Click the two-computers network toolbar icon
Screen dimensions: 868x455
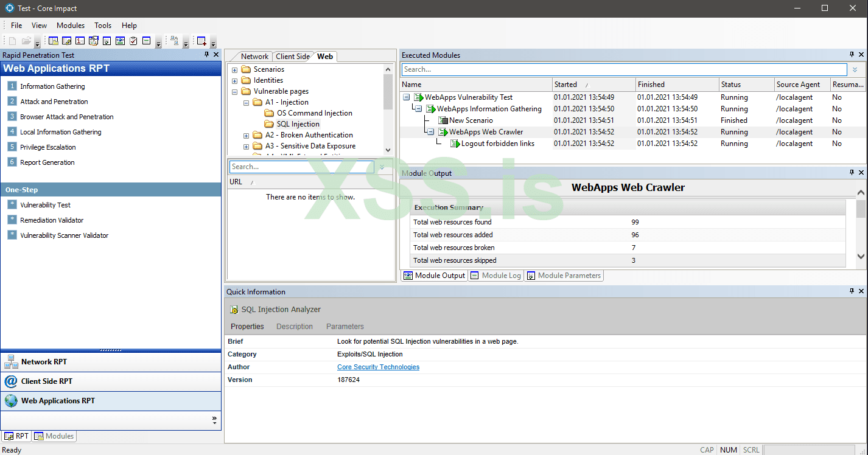tap(175, 41)
